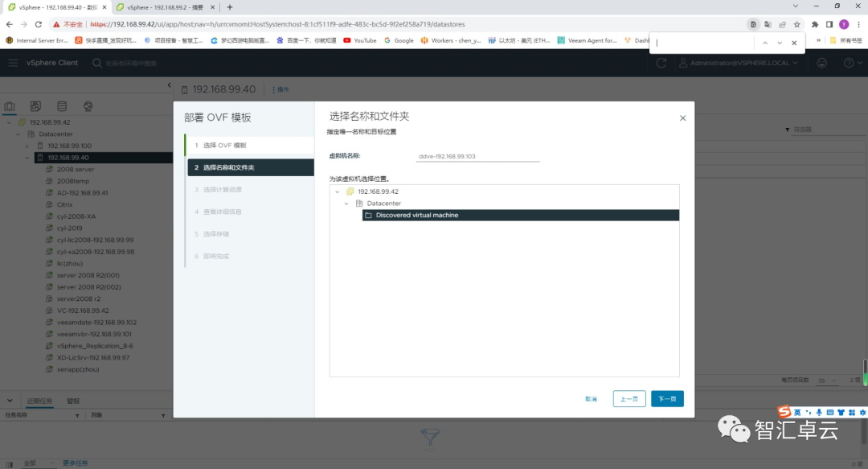Open the YouTube bookmark

pyautogui.click(x=360, y=40)
